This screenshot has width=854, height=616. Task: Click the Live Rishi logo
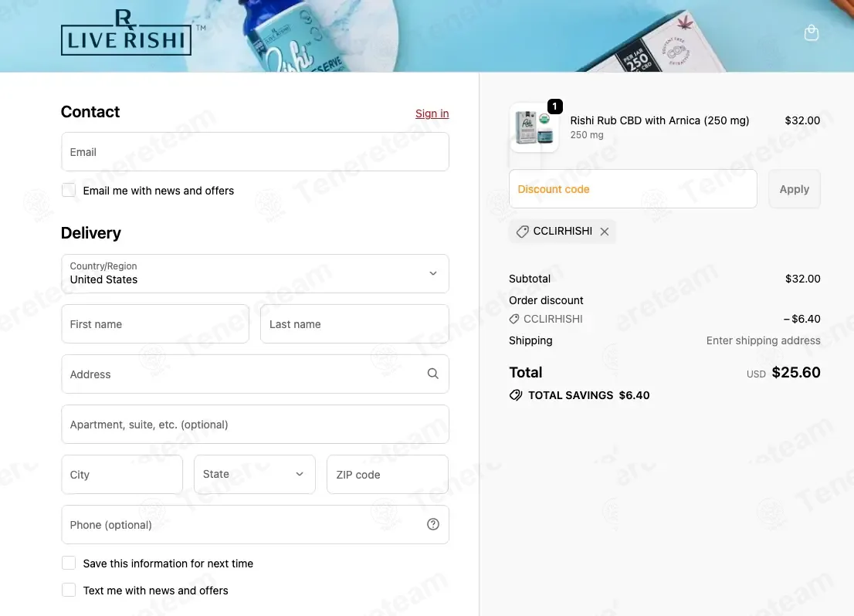coord(127,32)
